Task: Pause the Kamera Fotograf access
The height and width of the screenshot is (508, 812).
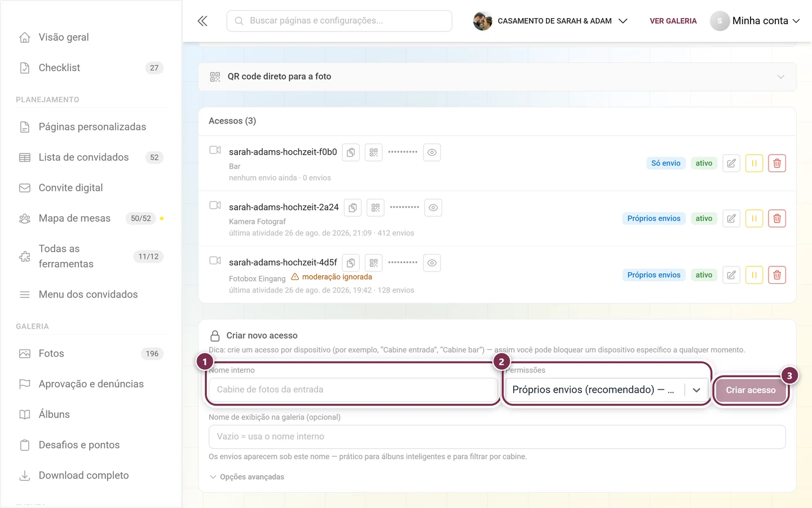Action: (x=754, y=218)
